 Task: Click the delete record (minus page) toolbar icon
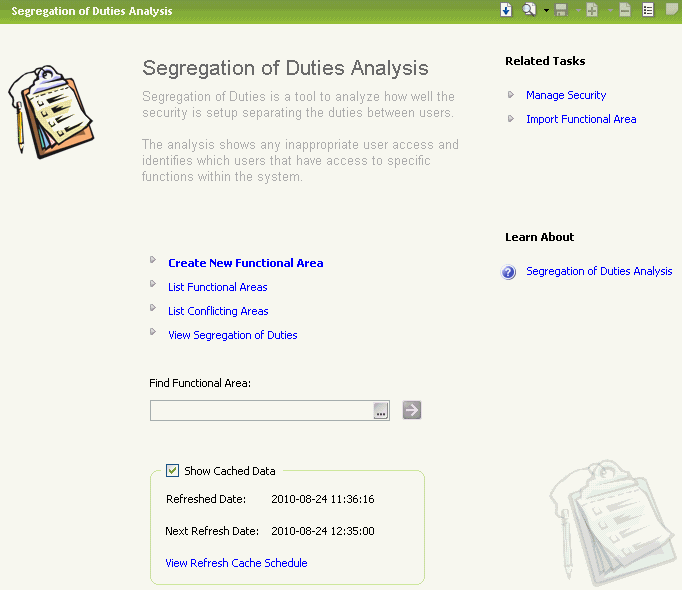[625, 10]
